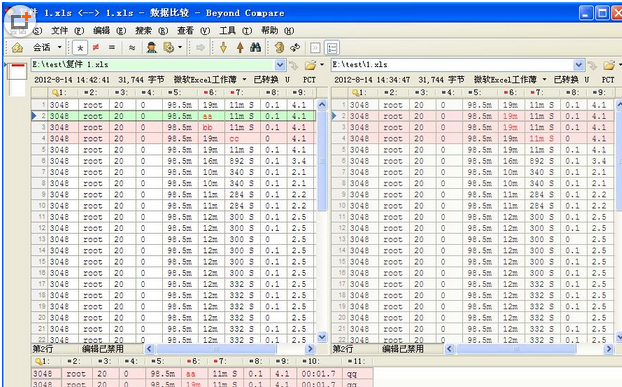Select row 3 containing bb in left pane

173,127
